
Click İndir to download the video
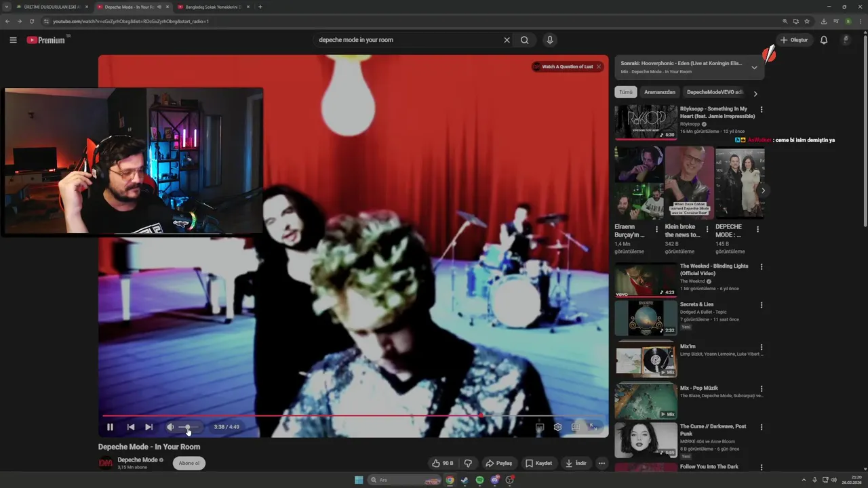[576, 464]
